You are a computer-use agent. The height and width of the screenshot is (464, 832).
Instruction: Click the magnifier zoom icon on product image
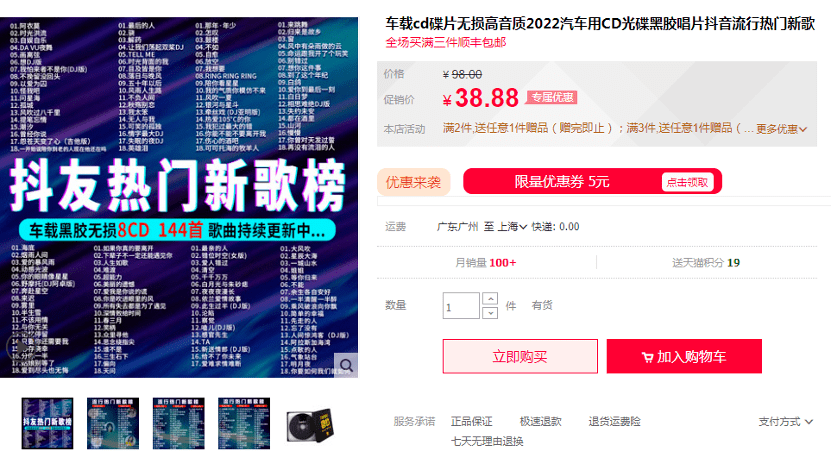pos(346,365)
